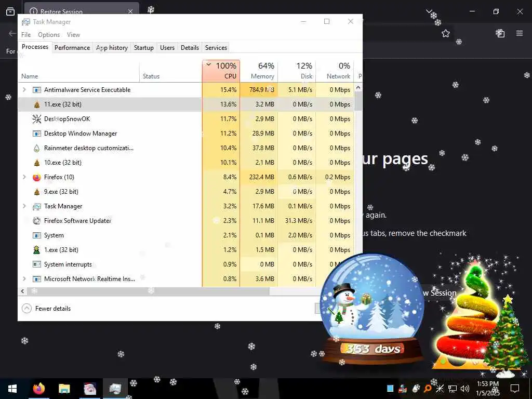Screen dimensions: 532x399
Task: Click the Microsoft Network Realtime Inspection icon
Action: tap(37, 279)
